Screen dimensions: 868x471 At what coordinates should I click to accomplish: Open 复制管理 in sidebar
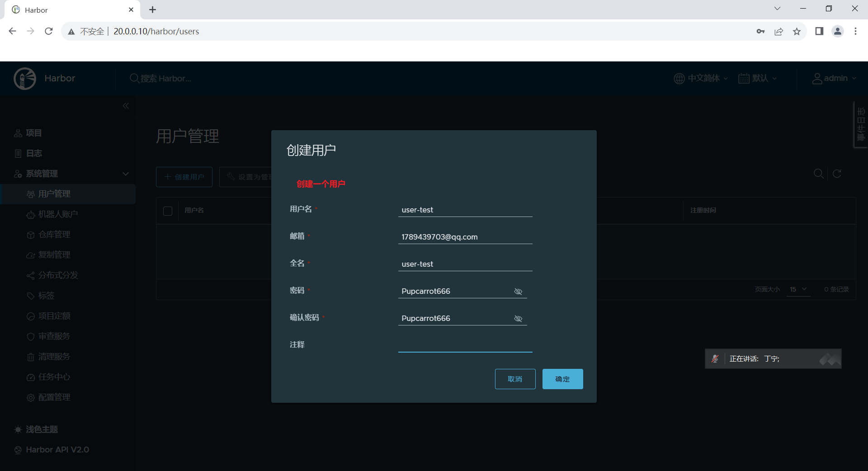(54, 255)
